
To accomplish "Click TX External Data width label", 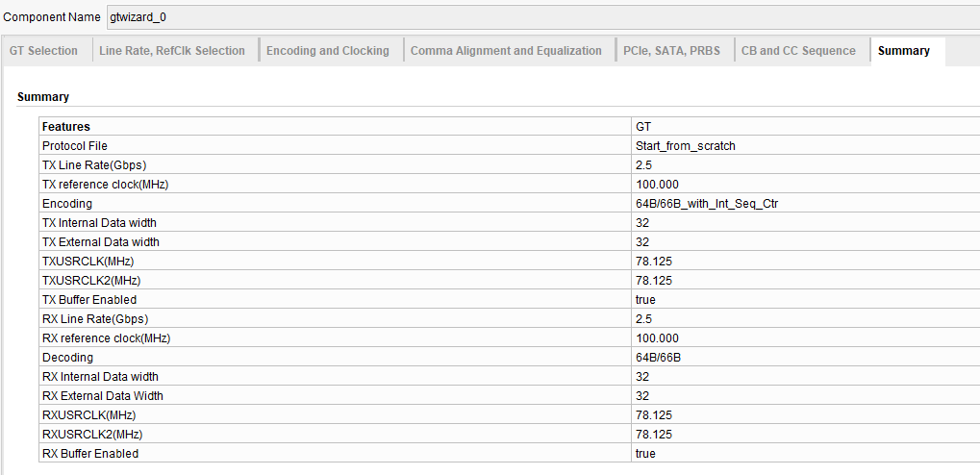I will coord(101,242).
